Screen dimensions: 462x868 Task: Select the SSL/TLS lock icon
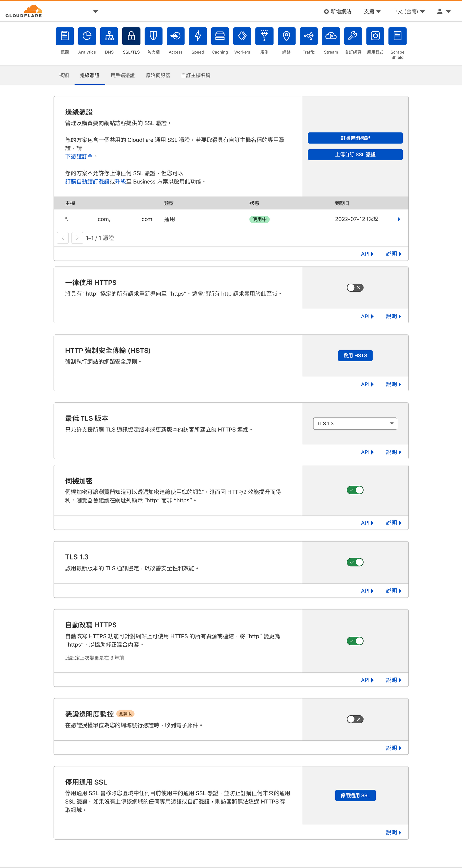[x=131, y=36]
